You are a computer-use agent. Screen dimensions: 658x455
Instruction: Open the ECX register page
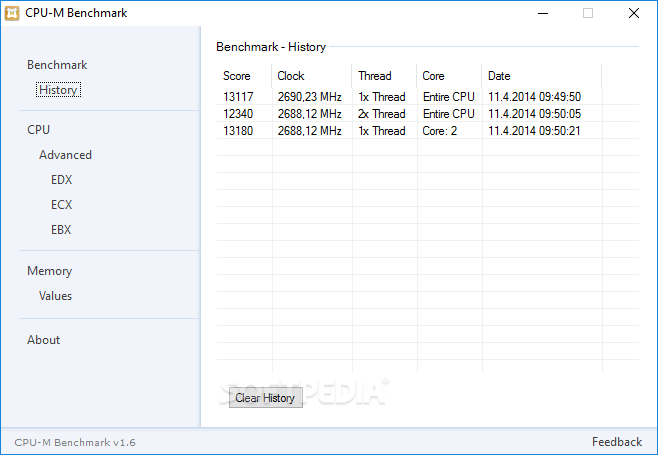pos(61,205)
